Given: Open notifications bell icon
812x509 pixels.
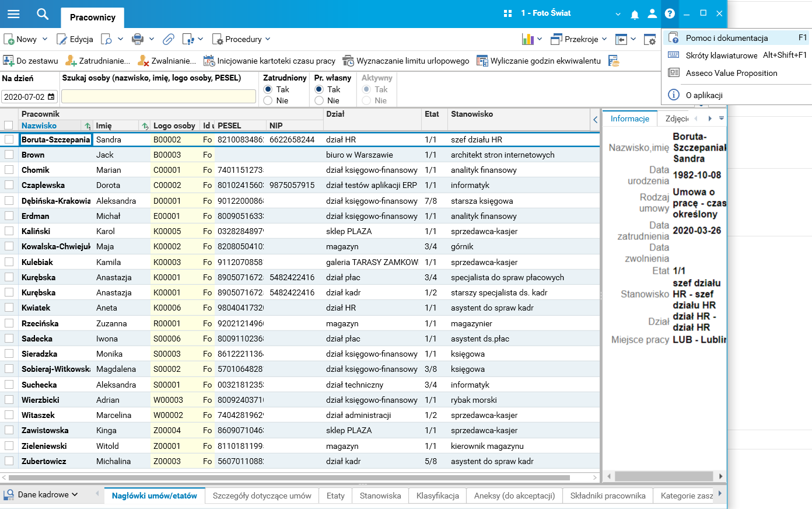Looking at the screenshot, I should 635,14.
